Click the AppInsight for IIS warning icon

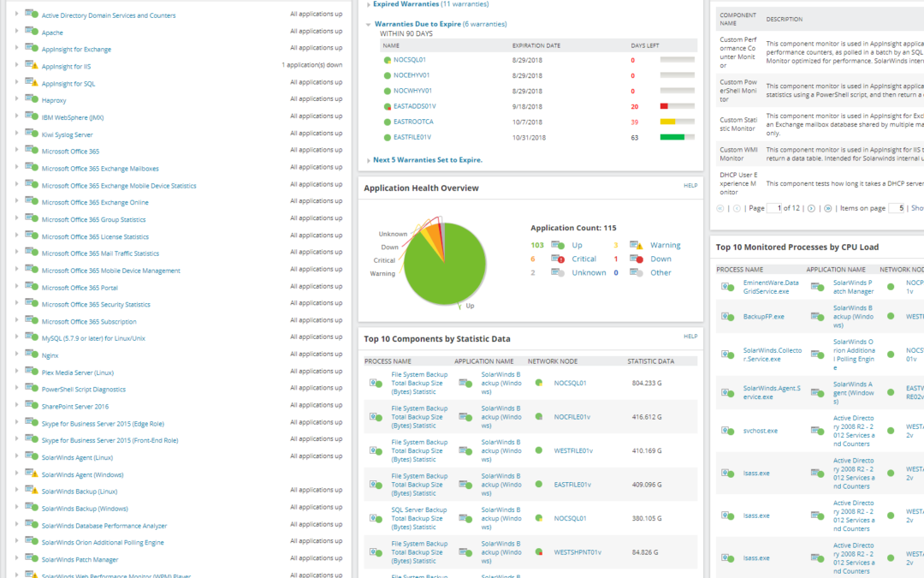(32, 65)
